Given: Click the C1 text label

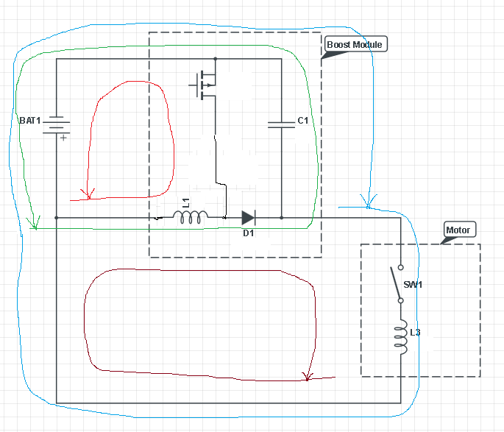Looking at the screenshot, I should (303, 121).
